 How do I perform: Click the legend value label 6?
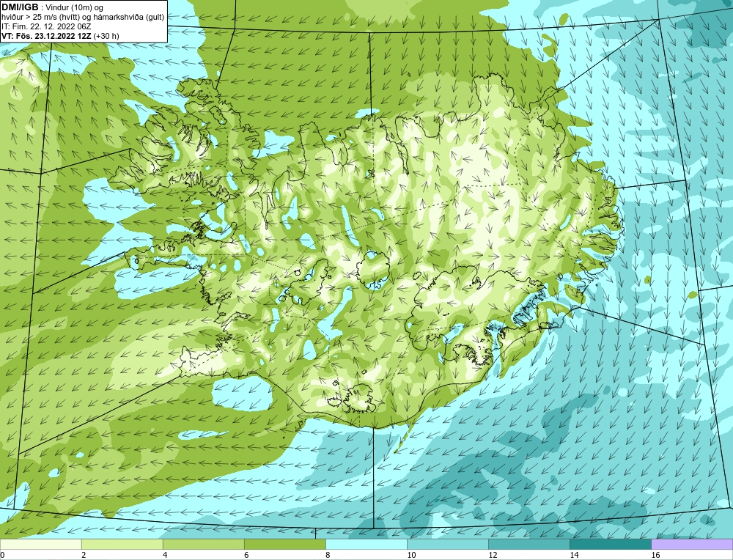click(x=246, y=555)
